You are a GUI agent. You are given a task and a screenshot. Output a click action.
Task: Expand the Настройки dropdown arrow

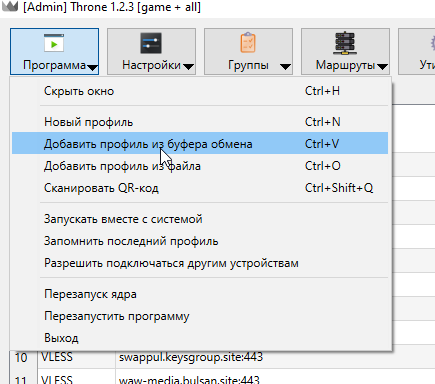click(x=188, y=67)
